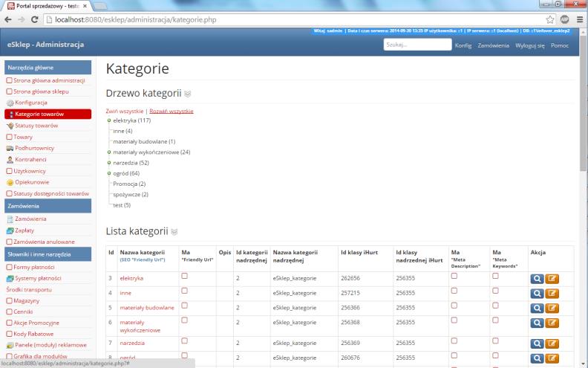Screen dimensions: 588x368
Task: View details of materiały wykończeniowe category
Action: [537, 323]
